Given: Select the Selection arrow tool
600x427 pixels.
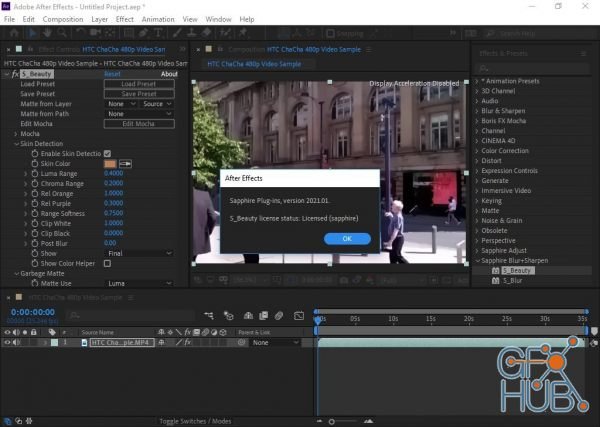Looking at the screenshot, I should pyautogui.click(x=33, y=33).
